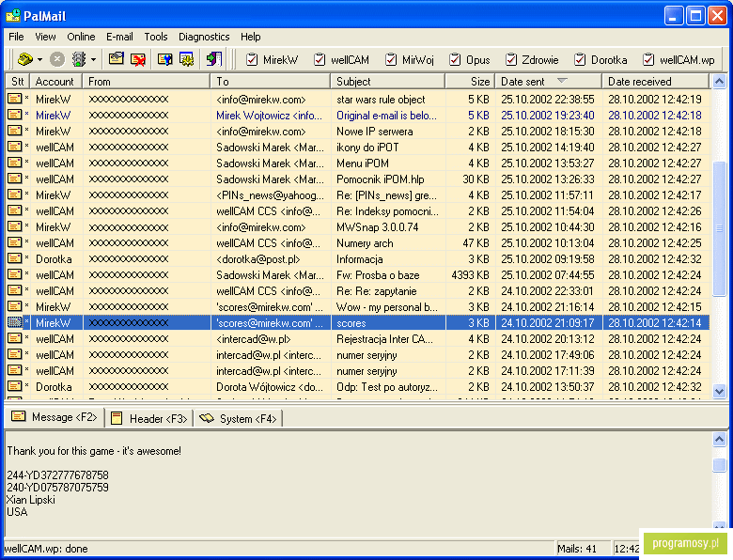This screenshot has width=733, height=560.
Task: Click the open message envelope toolbar icon
Action: click(117, 59)
